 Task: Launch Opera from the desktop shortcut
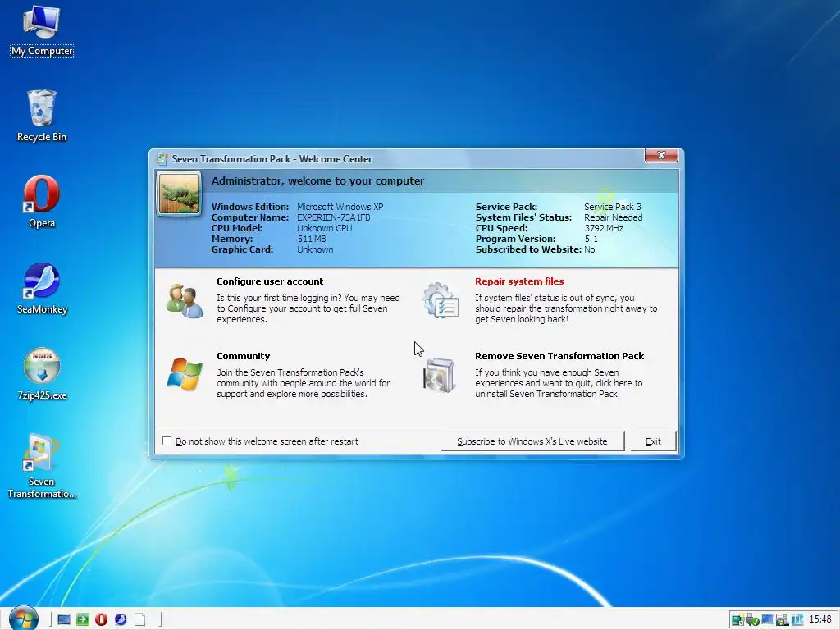click(x=41, y=202)
